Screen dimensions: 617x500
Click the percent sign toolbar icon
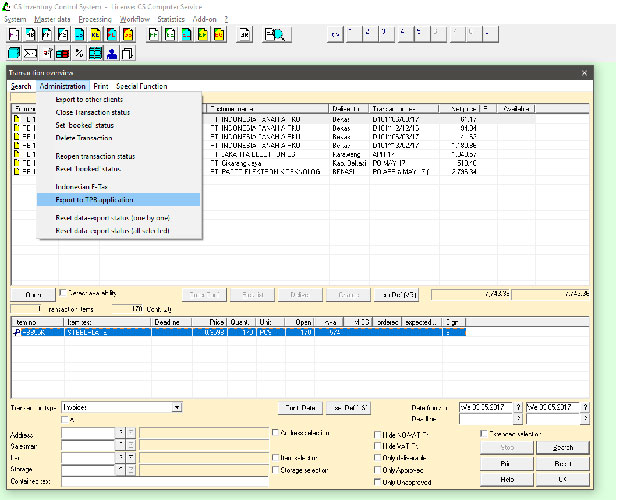79,53
